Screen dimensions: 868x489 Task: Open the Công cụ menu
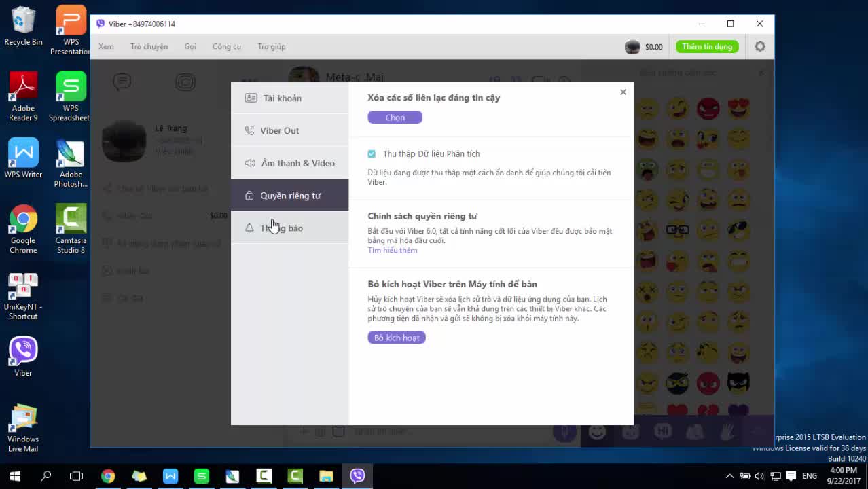227,47
